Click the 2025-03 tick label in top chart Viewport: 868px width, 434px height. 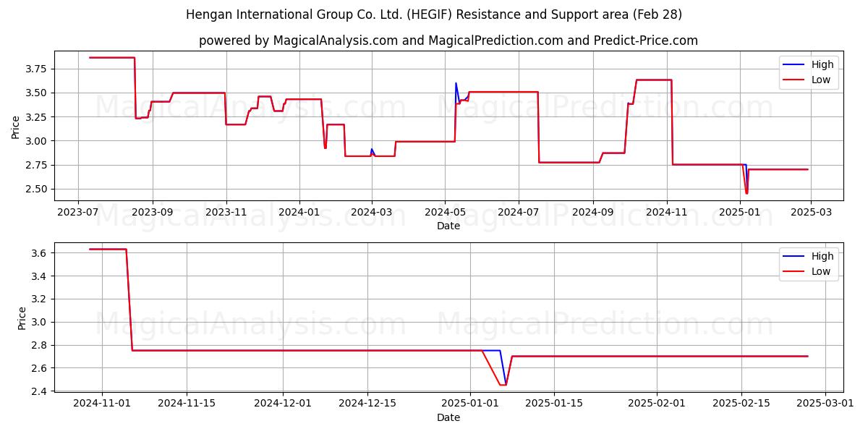811,213
